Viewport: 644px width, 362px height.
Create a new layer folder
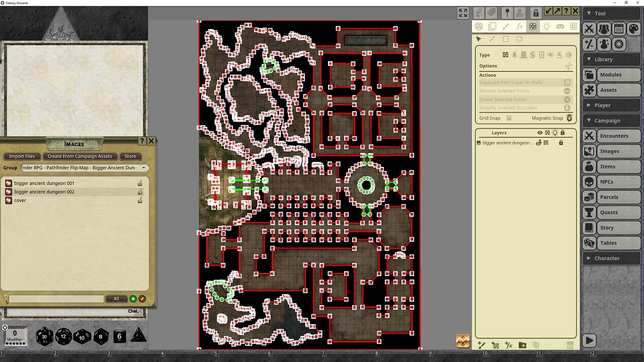click(522, 345)
